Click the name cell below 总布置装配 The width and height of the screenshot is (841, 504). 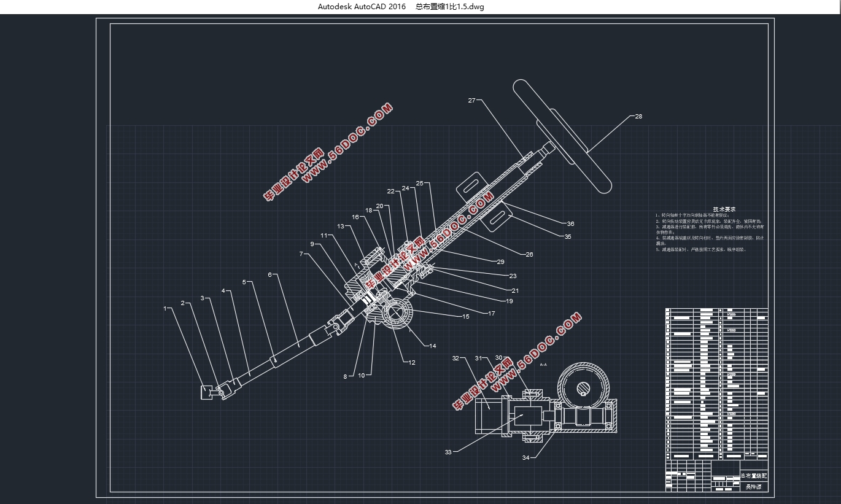(x=753, y=486)
